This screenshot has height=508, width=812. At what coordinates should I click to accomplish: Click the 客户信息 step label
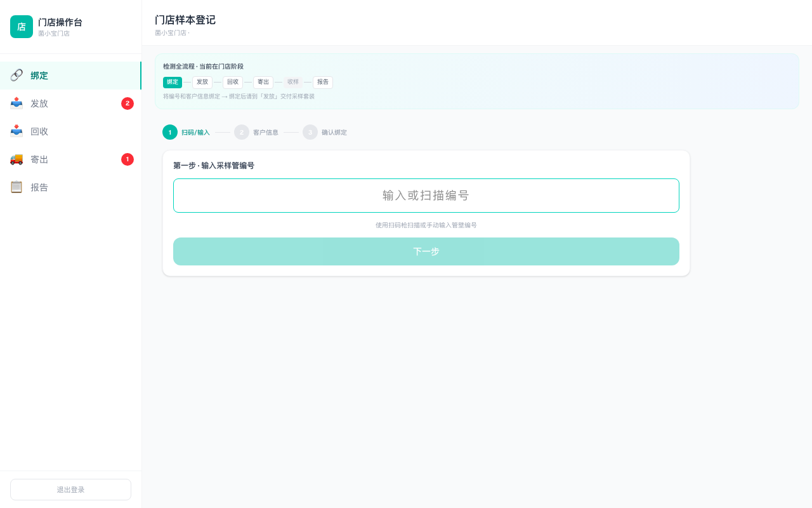click(x=266, y=133)
